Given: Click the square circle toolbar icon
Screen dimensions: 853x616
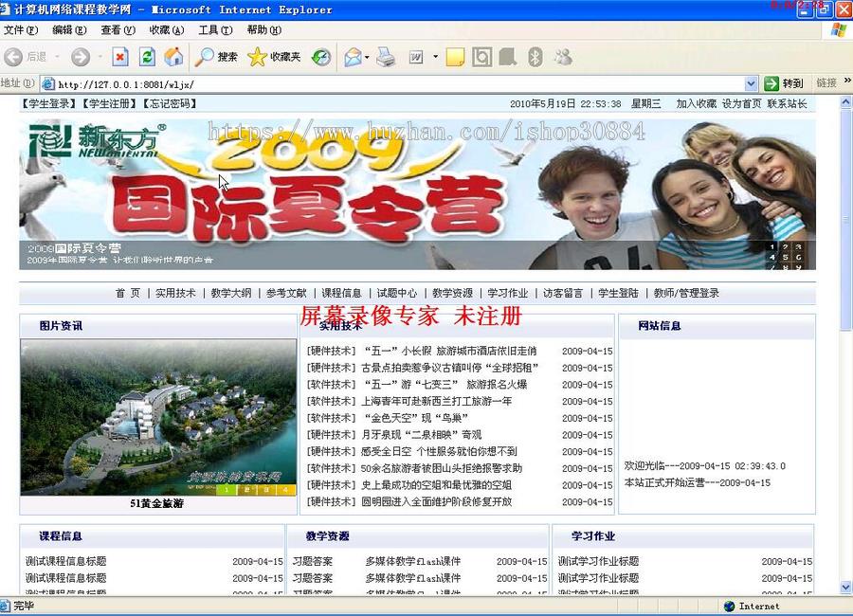Looking at the screenshot, I should (482, 57).
